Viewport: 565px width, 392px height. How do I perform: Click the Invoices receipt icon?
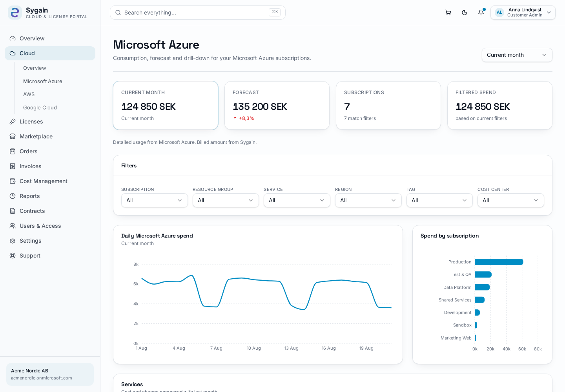tap(13, 166)
